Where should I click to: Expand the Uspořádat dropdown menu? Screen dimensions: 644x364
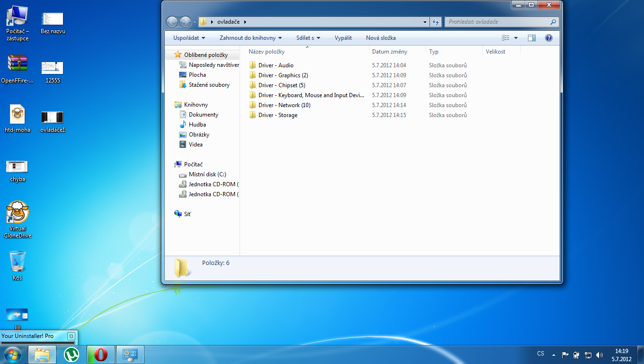tap(189, 38)
